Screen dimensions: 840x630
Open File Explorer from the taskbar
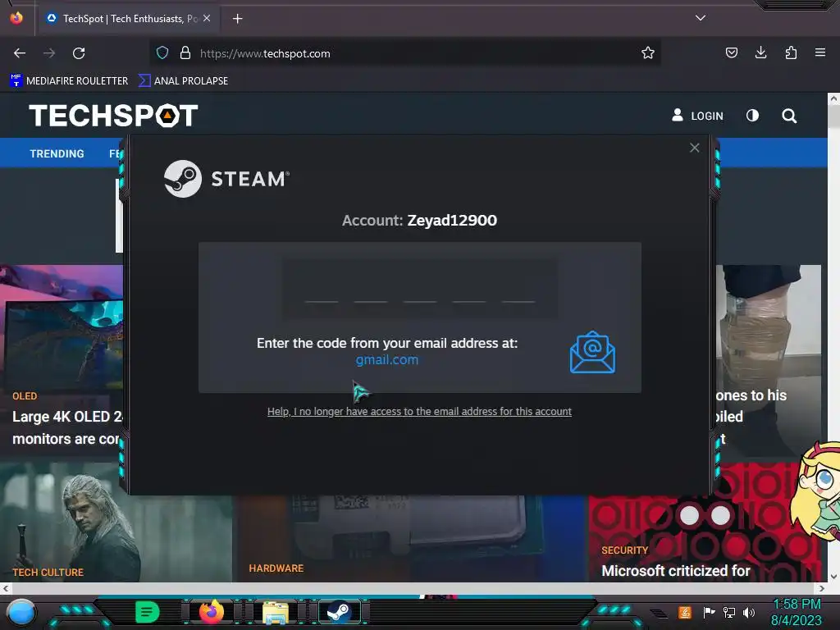click(276, 612)
